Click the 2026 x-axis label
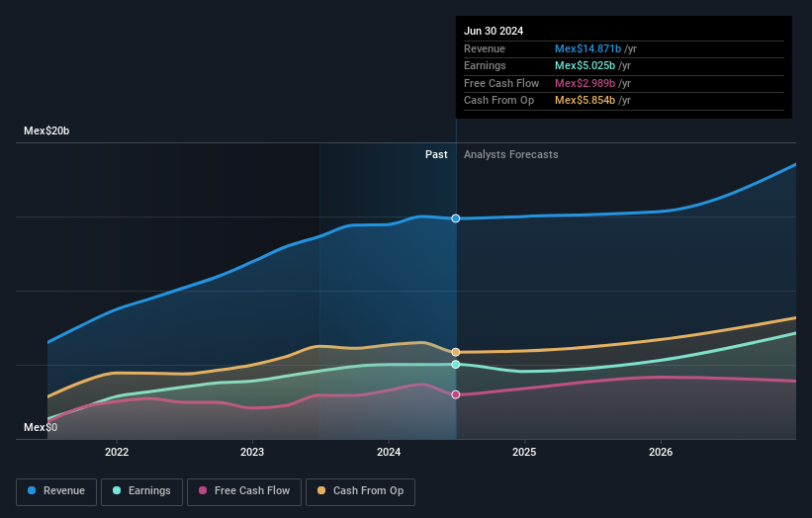Image resolution: width=812 pixels, height=518 pixels. tap(661, 452)
